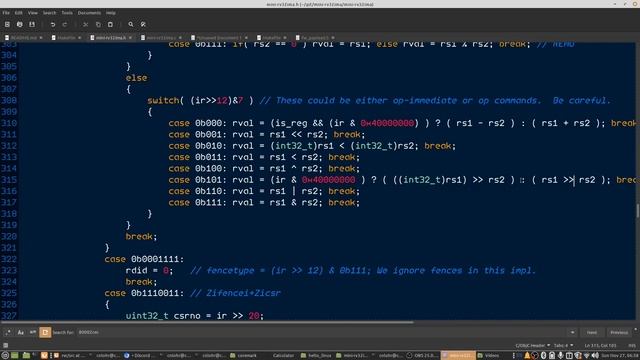Click the print document toolbar icon
640x360 pixels.
tap(20, 24)
